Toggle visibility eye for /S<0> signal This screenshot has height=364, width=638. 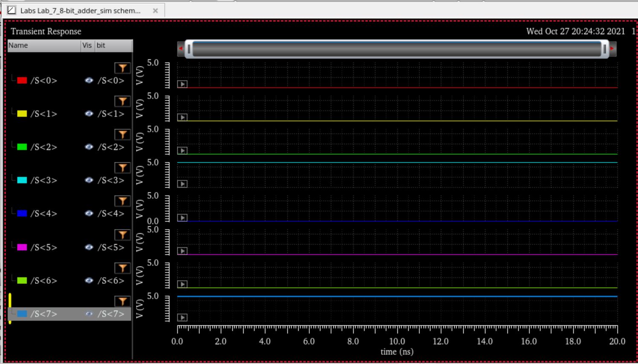[x=89, y=80]
